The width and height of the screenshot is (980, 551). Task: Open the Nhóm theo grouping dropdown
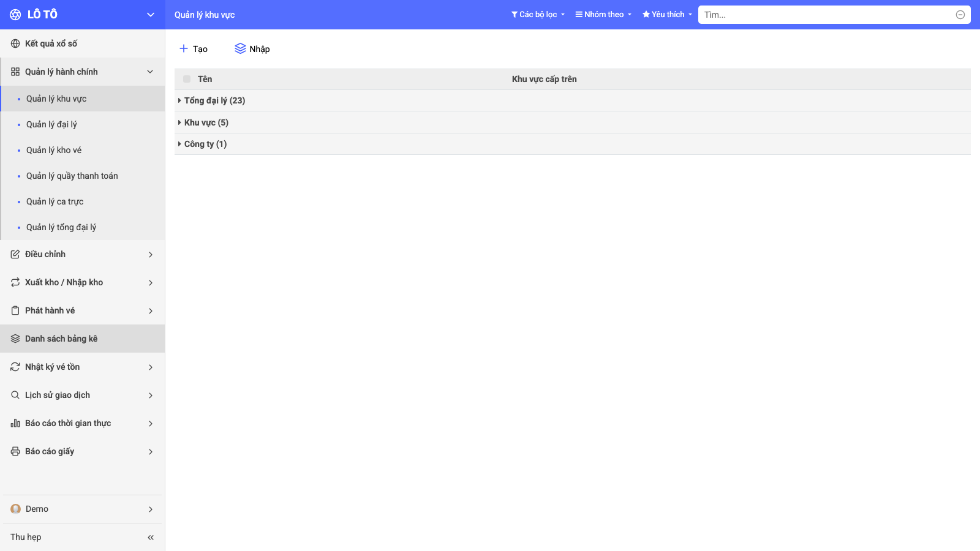[x=603, y=15]
